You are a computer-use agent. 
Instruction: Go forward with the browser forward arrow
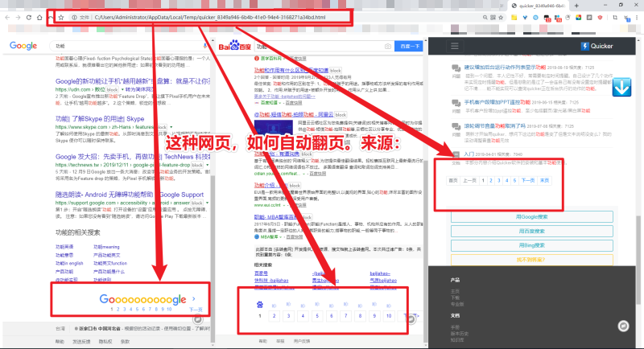click(x=18, y=18)
